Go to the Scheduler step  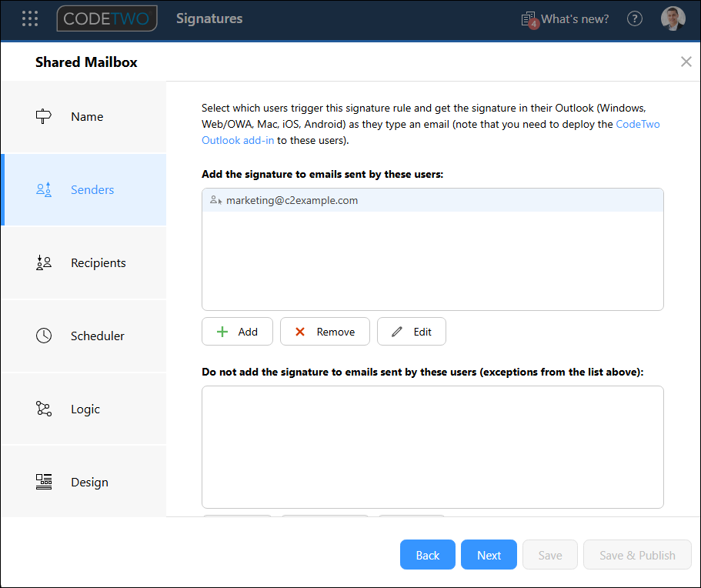[x=83, y=336]
